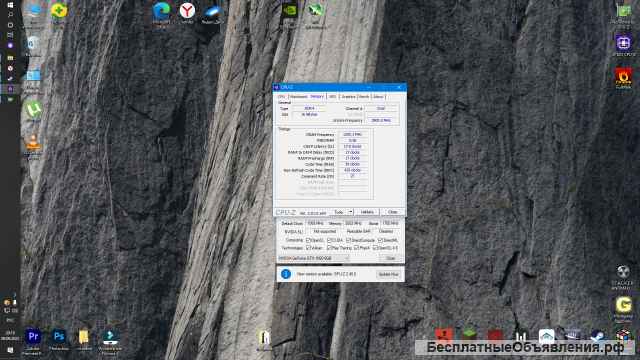Image resolution: width=640 pixels, height=360 pixels.
Task: Toggle the PhysX checkbox
Action: (x=357, y=248)
